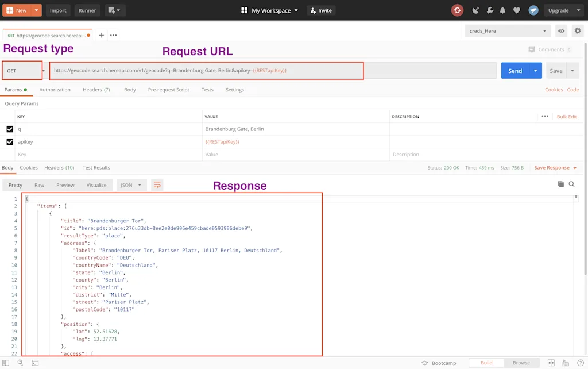This screenshot has width=588, height=369.
Task: Open the Authorization tab
Action: click(55, 90)
